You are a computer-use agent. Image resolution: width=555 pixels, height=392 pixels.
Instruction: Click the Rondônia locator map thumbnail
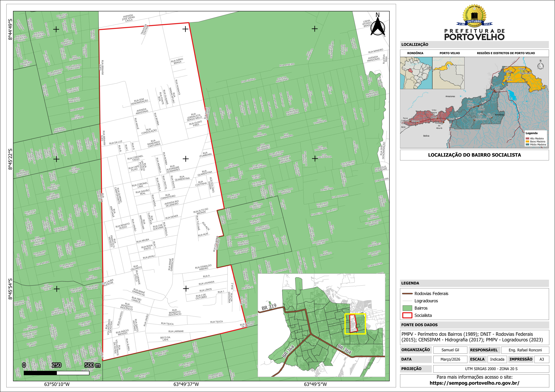click(416, 73)
